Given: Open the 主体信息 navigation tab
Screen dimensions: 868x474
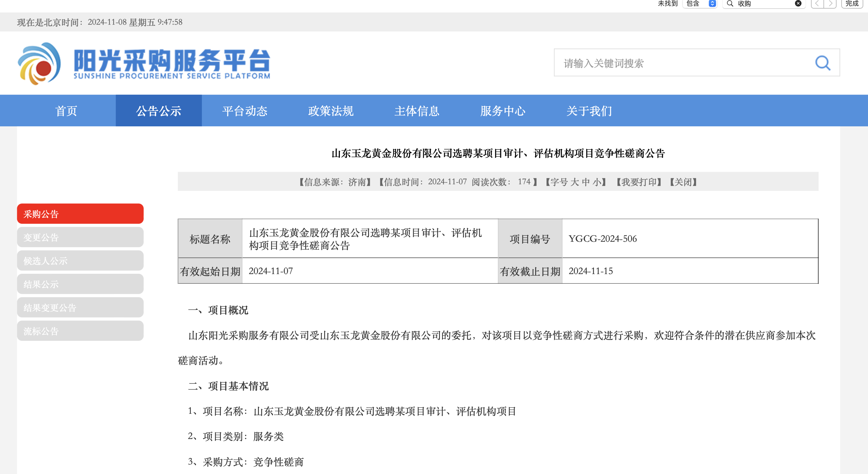Looking at the screenshot, I should coord(417,111).
